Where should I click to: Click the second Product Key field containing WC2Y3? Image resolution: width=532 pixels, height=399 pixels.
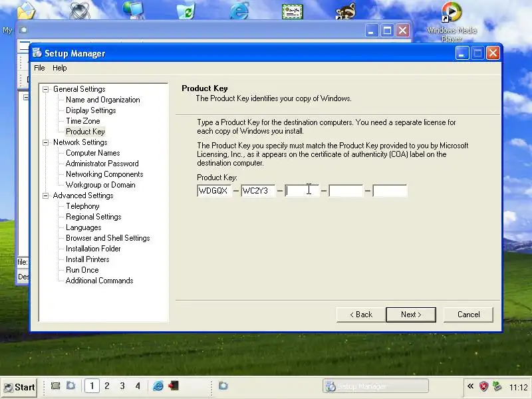[x=258, y=191]
